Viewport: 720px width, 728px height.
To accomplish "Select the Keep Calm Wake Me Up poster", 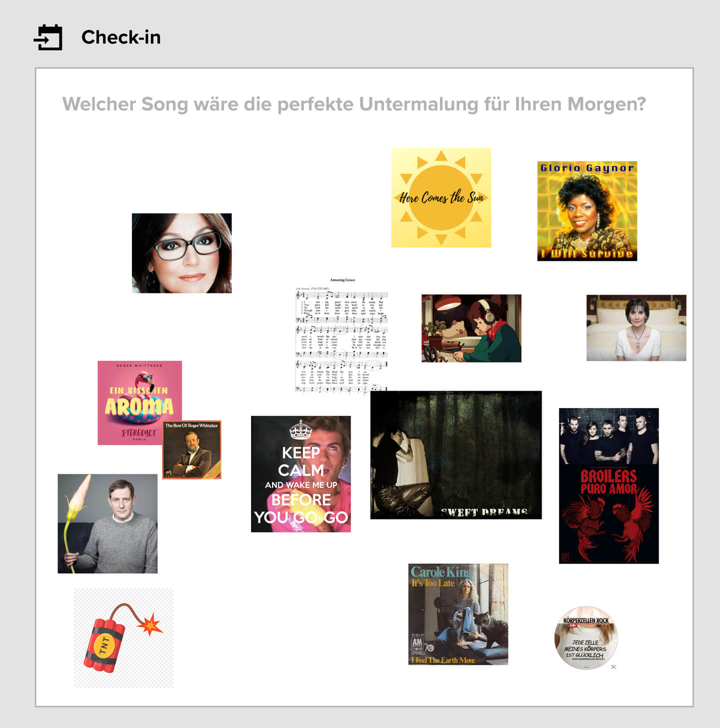I will (301, 473).
